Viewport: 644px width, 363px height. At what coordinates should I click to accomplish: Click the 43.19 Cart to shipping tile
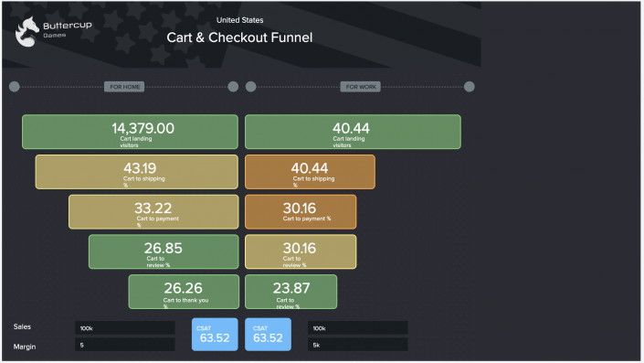(137, 172)
